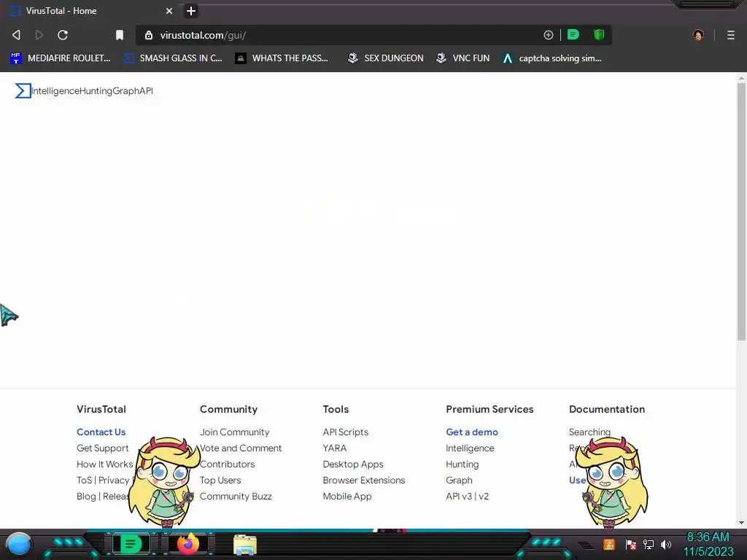Click the Browser Extensions link

[364, 480]
